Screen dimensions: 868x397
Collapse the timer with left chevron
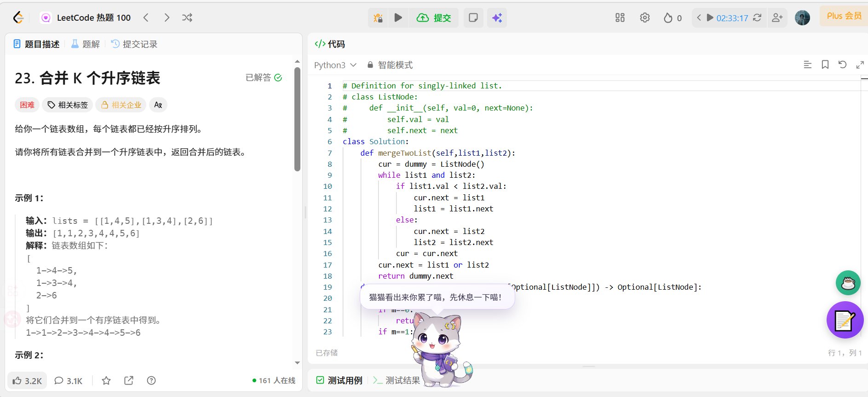pyautogui.click(x=699, y=18)
